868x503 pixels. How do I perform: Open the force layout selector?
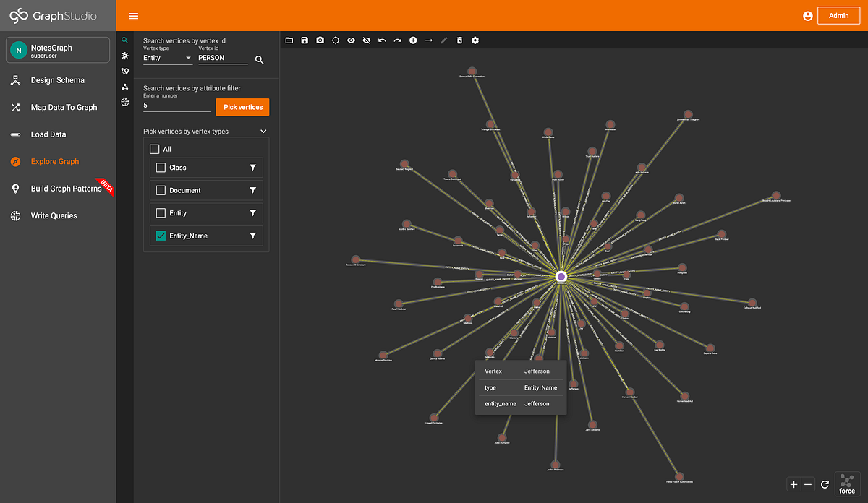tap(847, 484)
